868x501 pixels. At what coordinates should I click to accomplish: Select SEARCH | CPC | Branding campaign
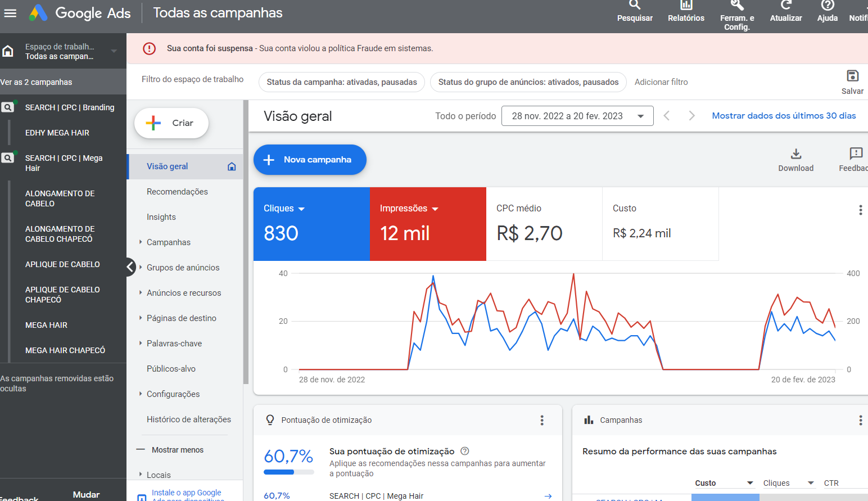pyautogui.click(x=70, y=107)
